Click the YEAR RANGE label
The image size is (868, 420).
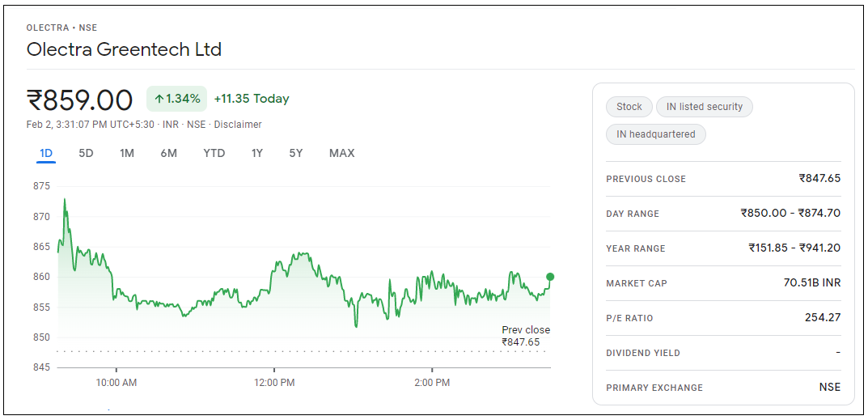636,248
